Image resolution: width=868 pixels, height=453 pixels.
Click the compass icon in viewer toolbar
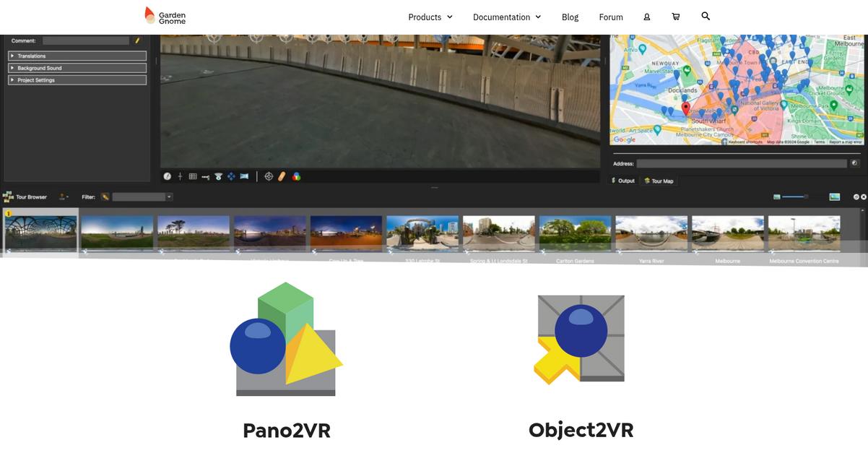(x=168, y=176)
